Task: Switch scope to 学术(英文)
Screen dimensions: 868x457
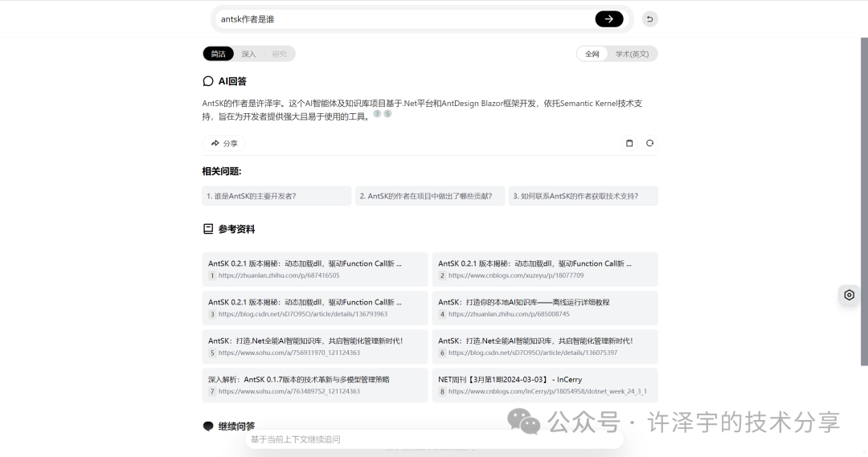Action: tap(633, 54)
